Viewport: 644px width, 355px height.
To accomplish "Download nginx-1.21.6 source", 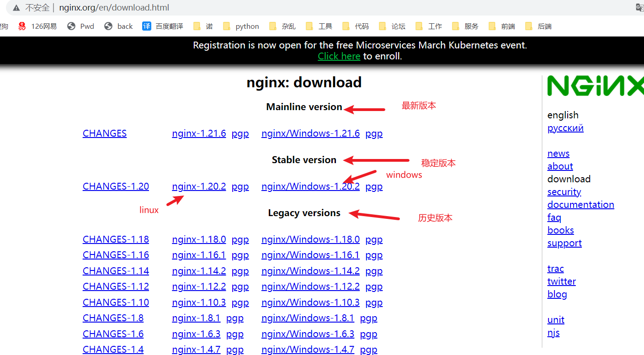I will pyautogui.click(x=199, y=133).
